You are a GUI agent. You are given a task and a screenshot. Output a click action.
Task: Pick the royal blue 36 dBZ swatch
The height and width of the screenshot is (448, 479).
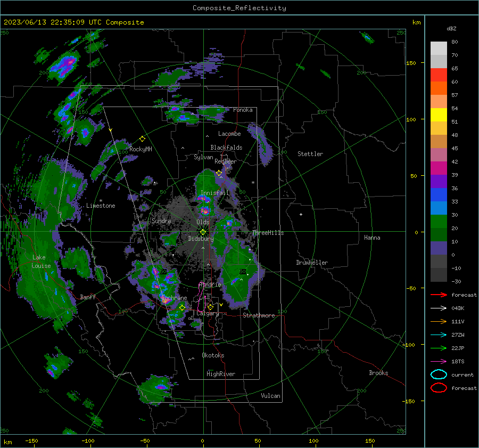(439, 194)
